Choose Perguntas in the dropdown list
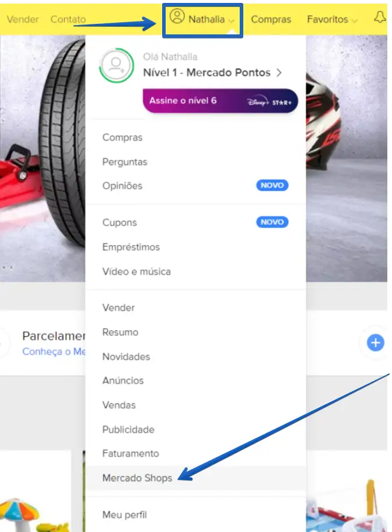 pos(125,162)
